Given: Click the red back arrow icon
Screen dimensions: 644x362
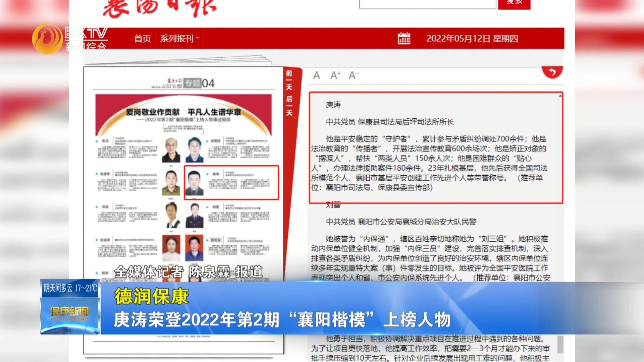Looking at the screenshot, I should click(552, 72).
